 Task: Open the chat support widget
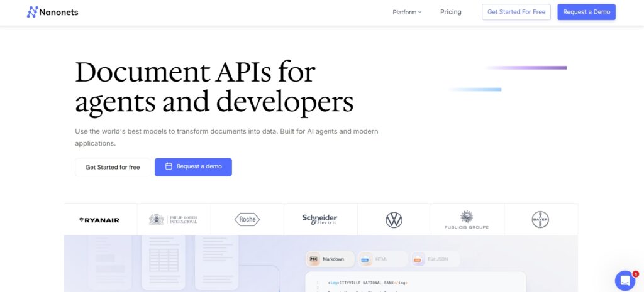coord(625,279)
